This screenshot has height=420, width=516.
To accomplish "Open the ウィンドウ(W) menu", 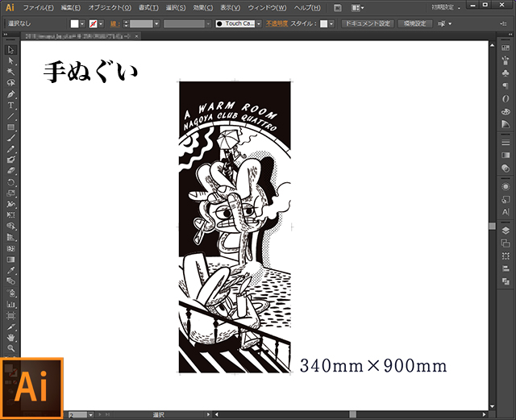I will 267,7.
